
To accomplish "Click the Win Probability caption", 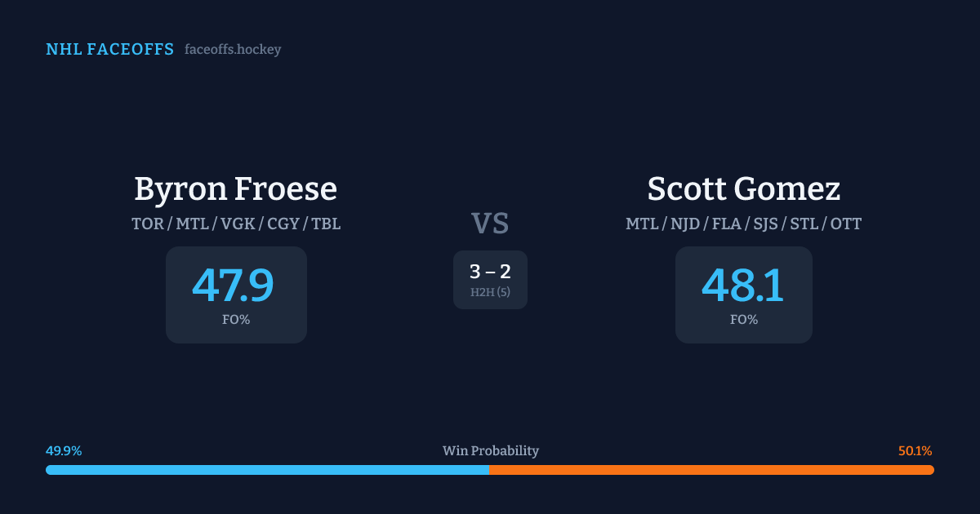I will [x=490, y=451].
